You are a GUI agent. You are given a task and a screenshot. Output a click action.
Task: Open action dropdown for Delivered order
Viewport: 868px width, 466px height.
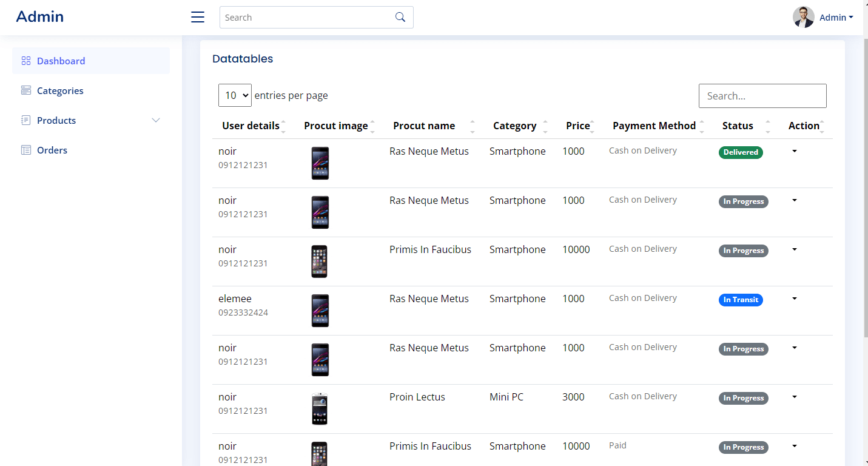coord(795,151)
